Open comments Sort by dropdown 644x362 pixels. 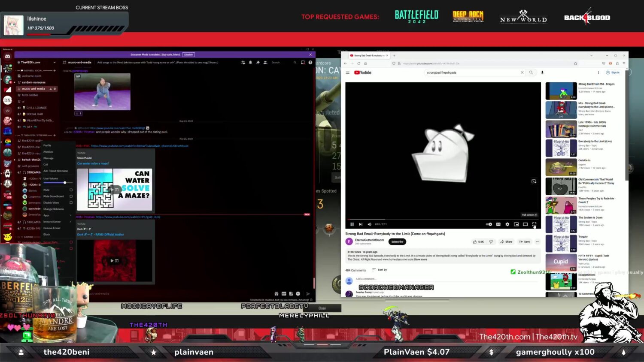pos(380,270)
